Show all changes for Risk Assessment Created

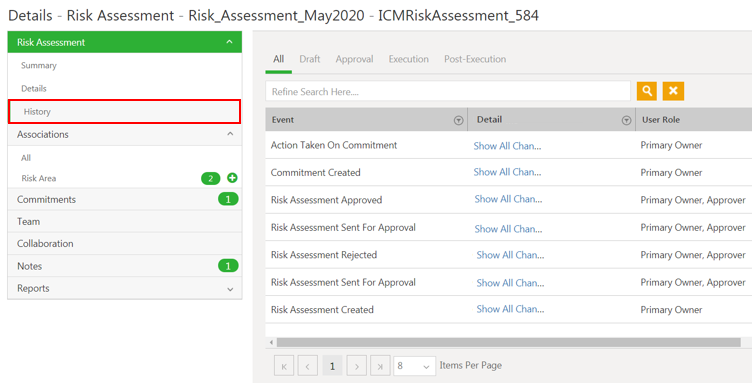tap(510, 309)
